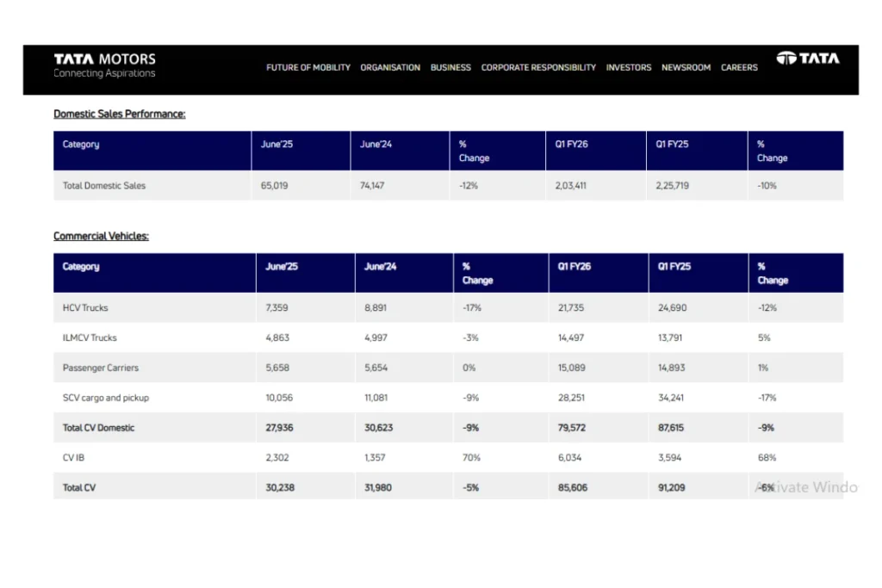882x588 pixels.
Task: Click the -3% change for ILMCV Trucks
Action: point(470,337)
